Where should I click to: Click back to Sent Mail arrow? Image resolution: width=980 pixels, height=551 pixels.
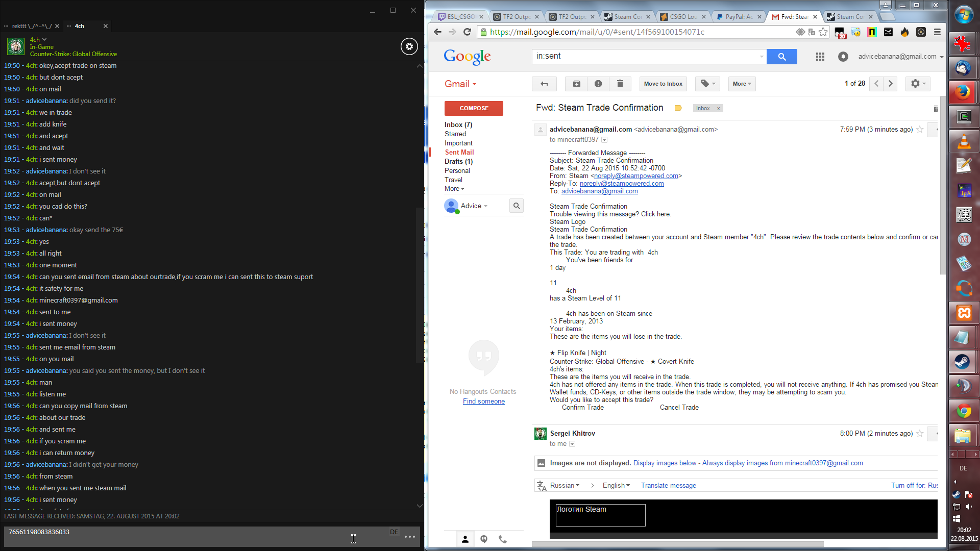tap(544, 84)
